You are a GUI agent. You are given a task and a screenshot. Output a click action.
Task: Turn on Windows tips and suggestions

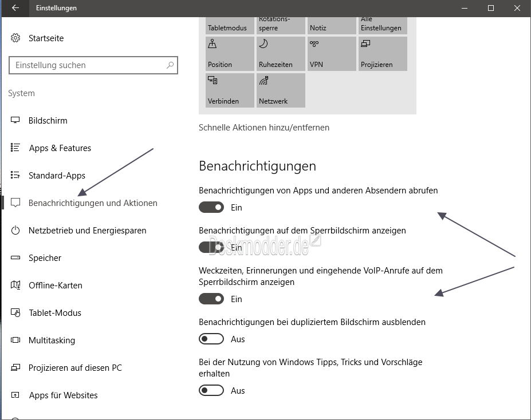(211, 390)
